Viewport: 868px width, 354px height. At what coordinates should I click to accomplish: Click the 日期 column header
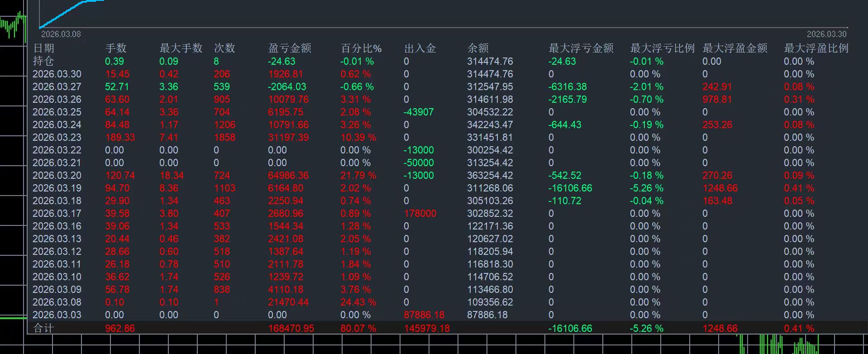[x=43, y=48]
